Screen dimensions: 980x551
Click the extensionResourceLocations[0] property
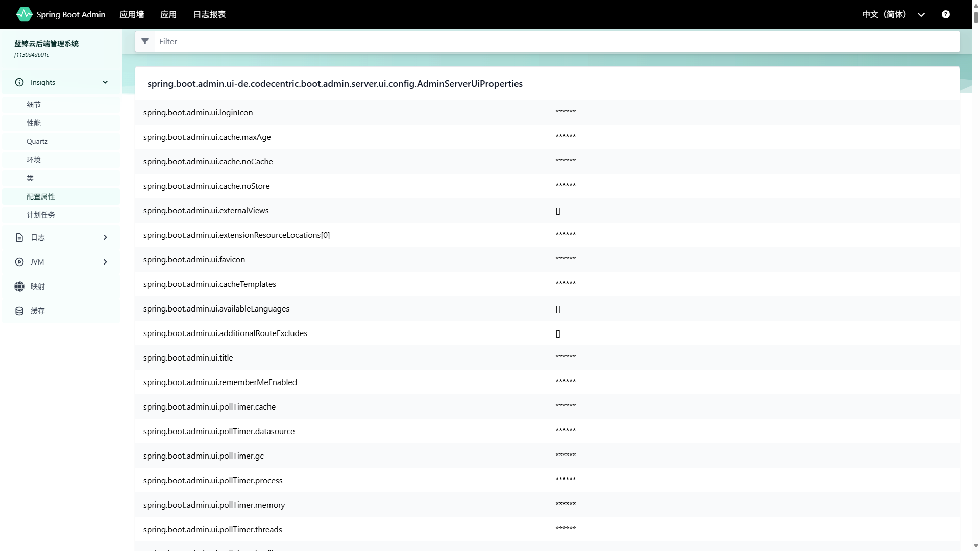pyautogui.click(x=236, y=235)
